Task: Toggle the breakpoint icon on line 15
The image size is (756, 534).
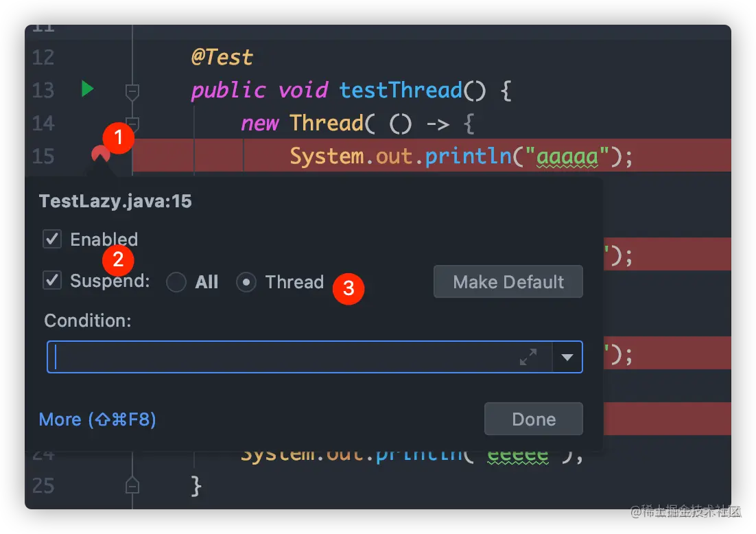Action: coord(100,155)
